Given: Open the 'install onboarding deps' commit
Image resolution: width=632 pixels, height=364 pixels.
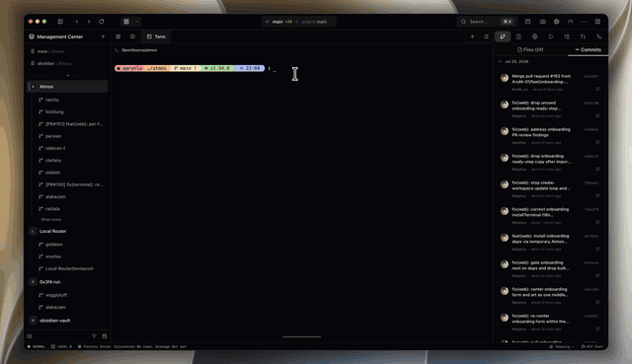Looking at the screenshot, I should click(551, 242).
